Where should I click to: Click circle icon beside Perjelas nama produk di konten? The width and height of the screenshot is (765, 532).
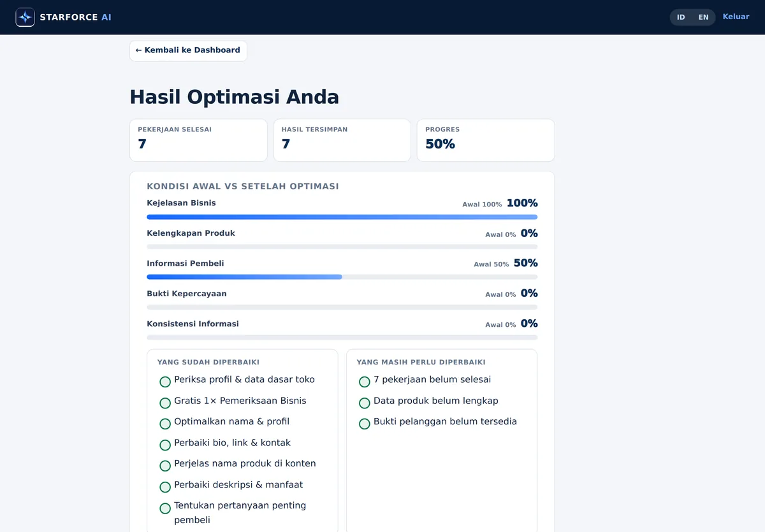coord(165,466)
